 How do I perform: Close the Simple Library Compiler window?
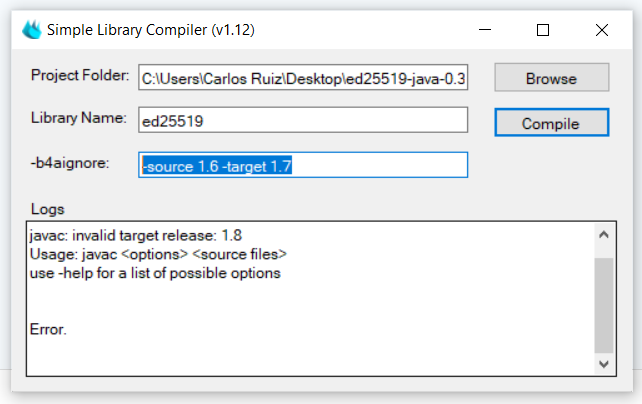(602, 30)
